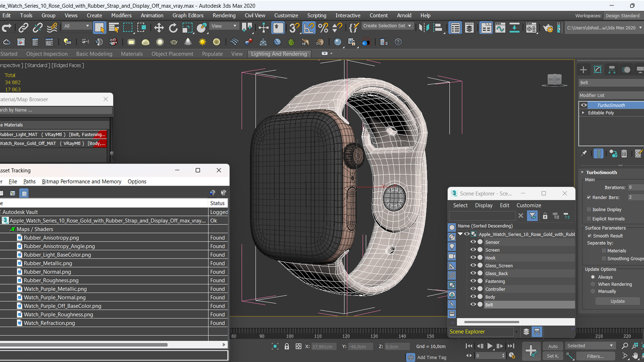Open the View reference coordinate dropdown
Image resolution: width=644 pixels, height=362 pixels.
point(224,26)
